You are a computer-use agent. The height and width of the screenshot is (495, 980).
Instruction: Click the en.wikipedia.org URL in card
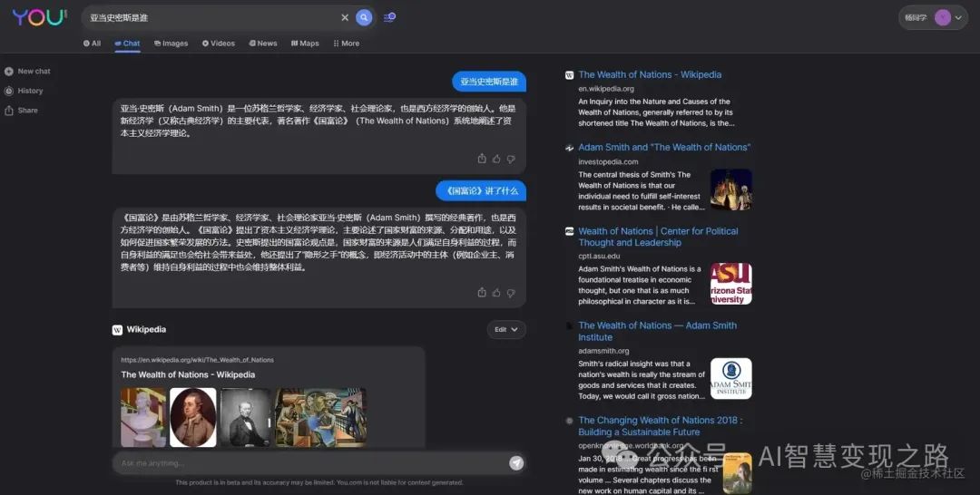pyautogui.click(x=198, y=360)
